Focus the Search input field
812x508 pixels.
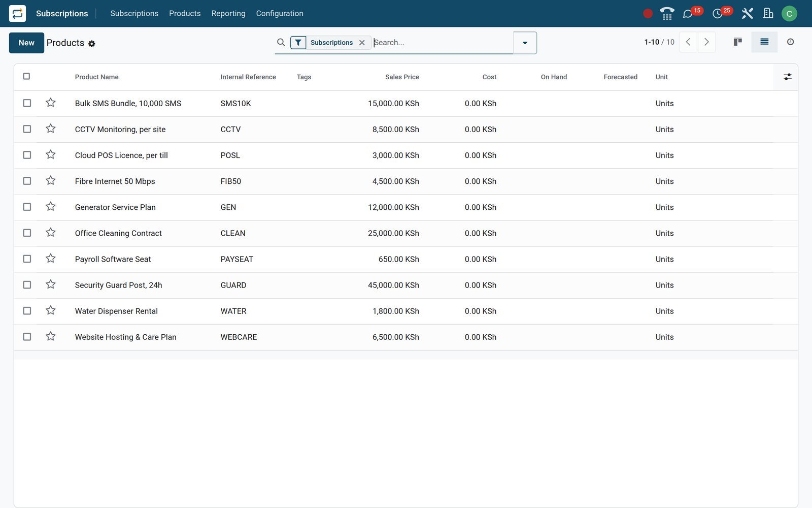point(442,43)
